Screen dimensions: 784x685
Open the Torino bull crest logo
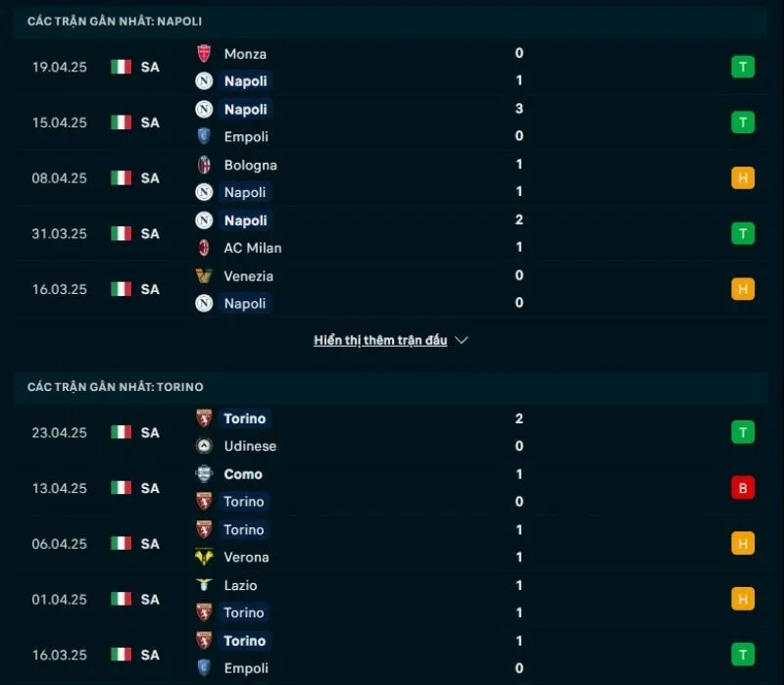click(x=205, y=418)
